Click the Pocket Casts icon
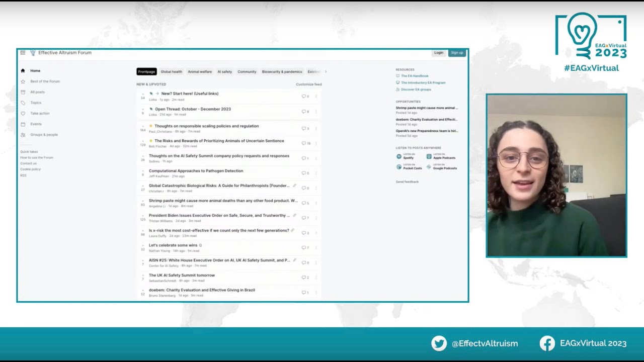This screenshot has height=362, width=644. [x=399, y=167]
